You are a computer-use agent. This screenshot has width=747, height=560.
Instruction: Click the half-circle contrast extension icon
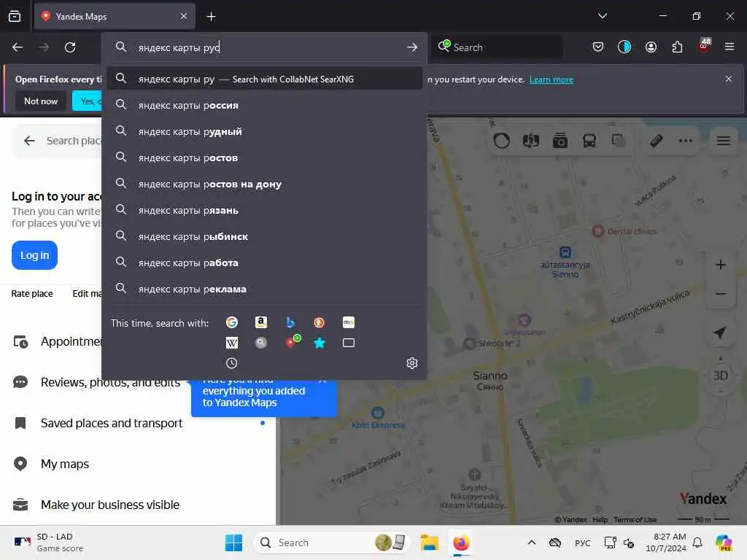click(624, 47)
